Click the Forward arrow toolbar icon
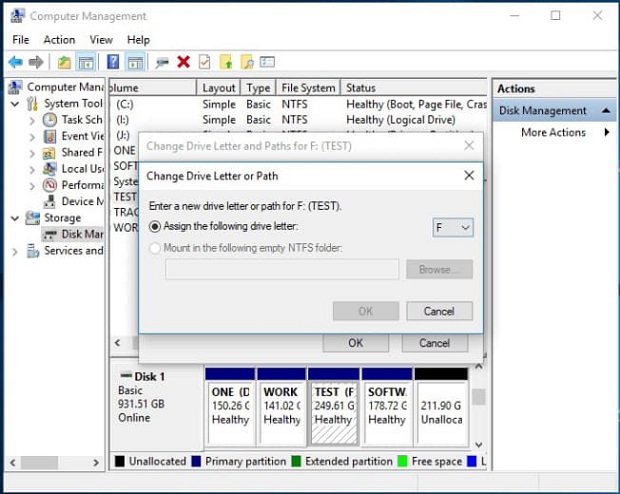The height and width of the screenshot is (494, 620). pos(36,62)
